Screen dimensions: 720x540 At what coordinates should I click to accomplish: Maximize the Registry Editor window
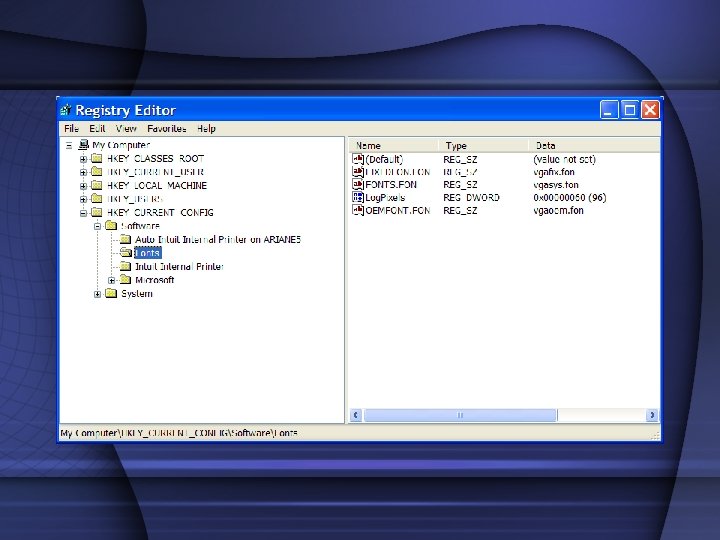(x=630, y=110)
